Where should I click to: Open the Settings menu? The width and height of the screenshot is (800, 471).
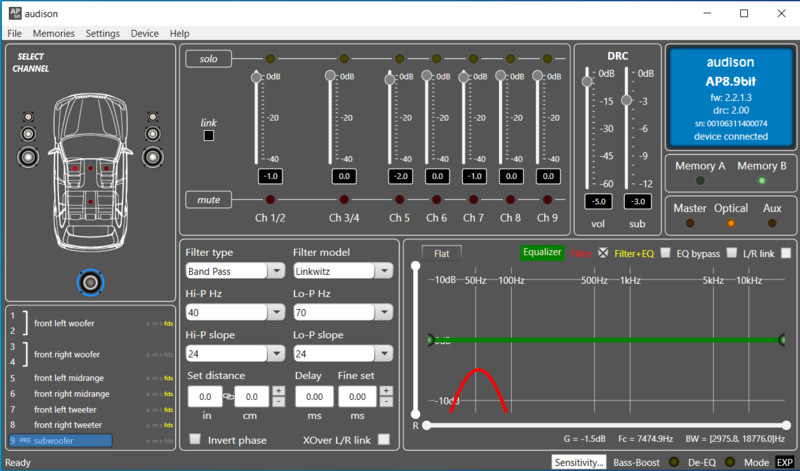tap(103, 33)
